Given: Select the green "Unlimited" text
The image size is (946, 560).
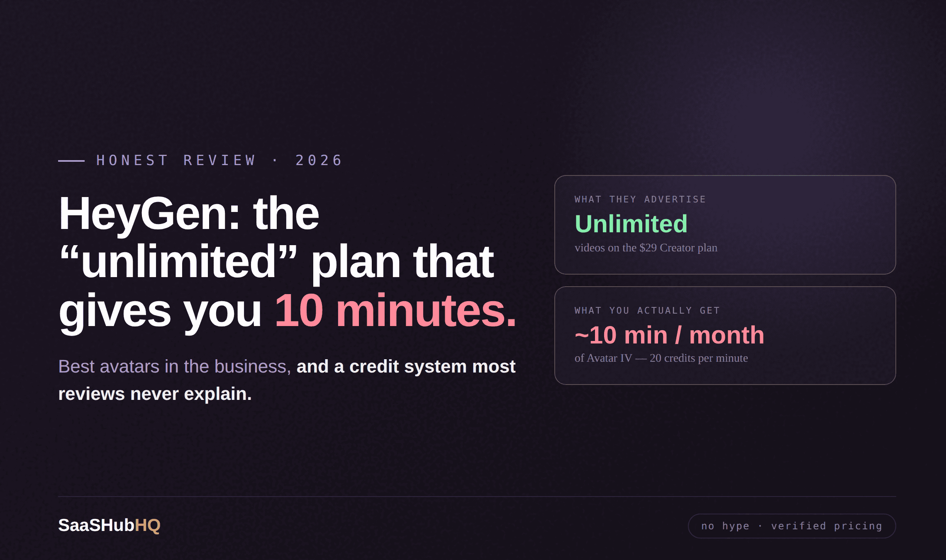Looking at the screenshot, I should click(631, 224).
